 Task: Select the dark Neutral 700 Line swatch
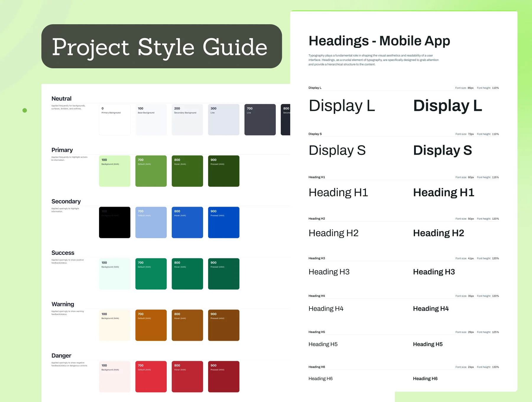tap(260, 120)
